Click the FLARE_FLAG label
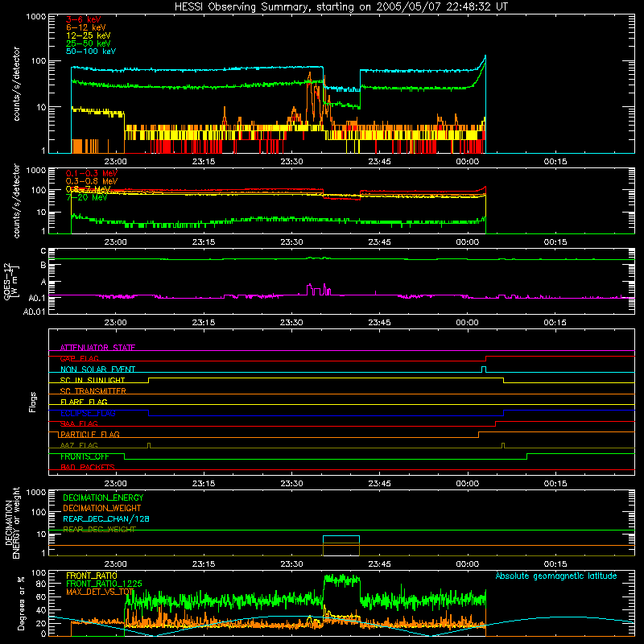Screen dimensions: 644x644 [84, 402]
